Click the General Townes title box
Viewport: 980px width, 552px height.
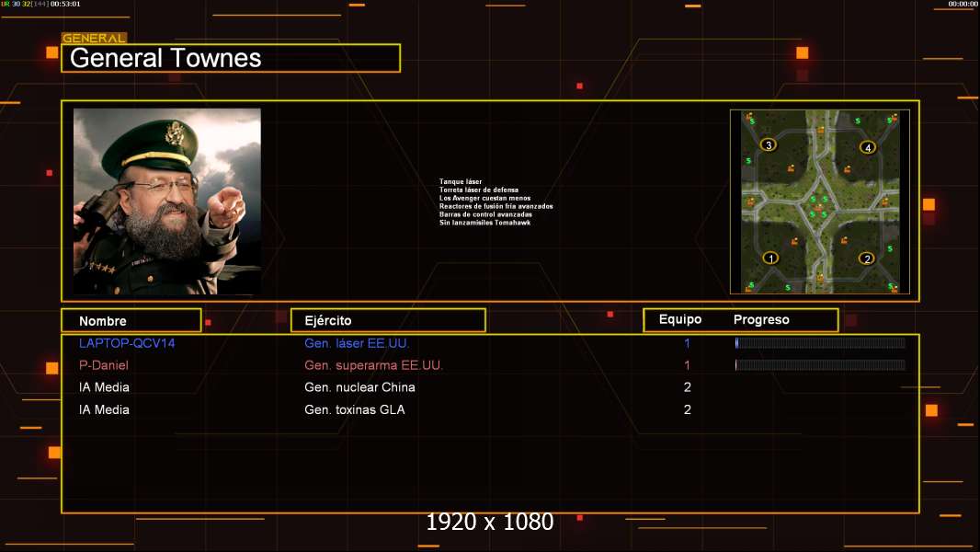click(231, 58)
